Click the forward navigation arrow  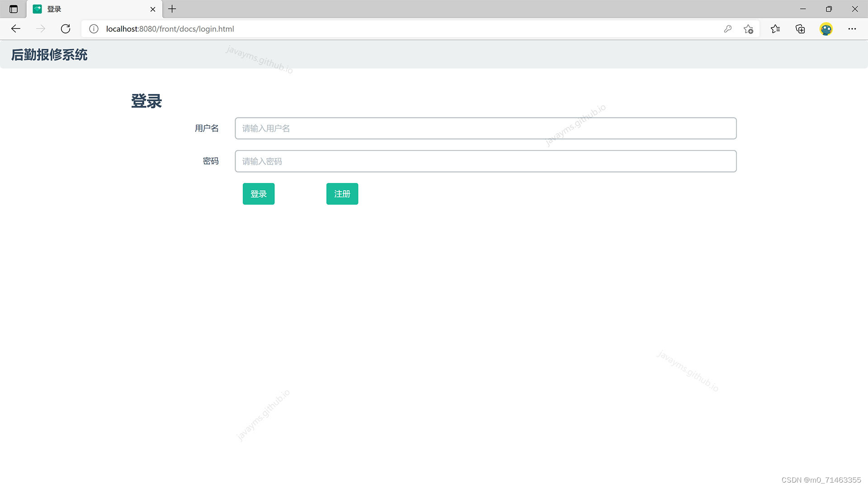(x=41, y=29)
